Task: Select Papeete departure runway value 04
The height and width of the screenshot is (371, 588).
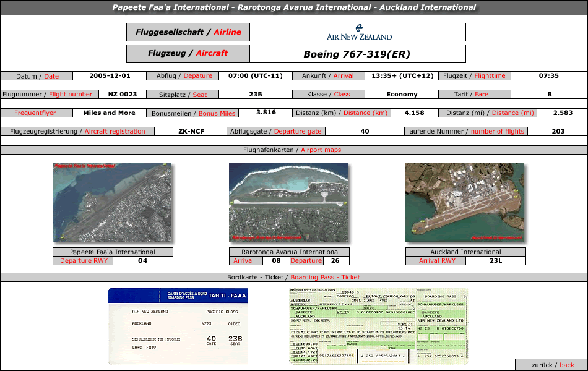Action: click(142, 261)
